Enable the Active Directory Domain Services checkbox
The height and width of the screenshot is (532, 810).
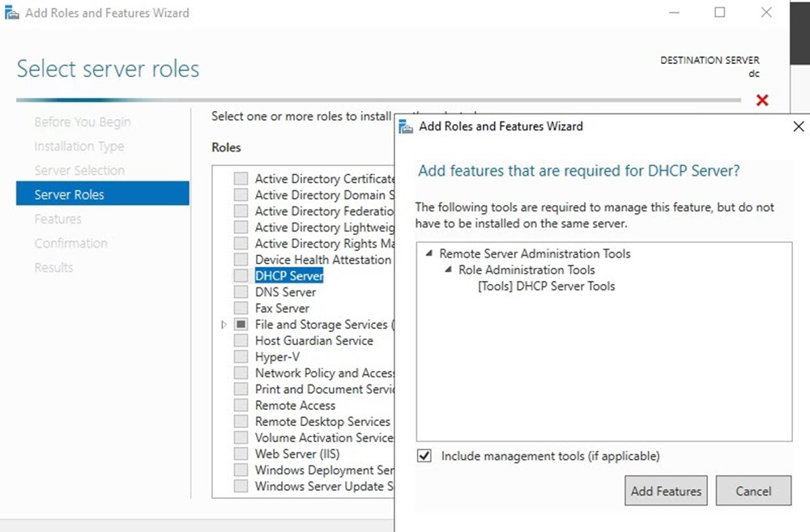tap(241, 194)
